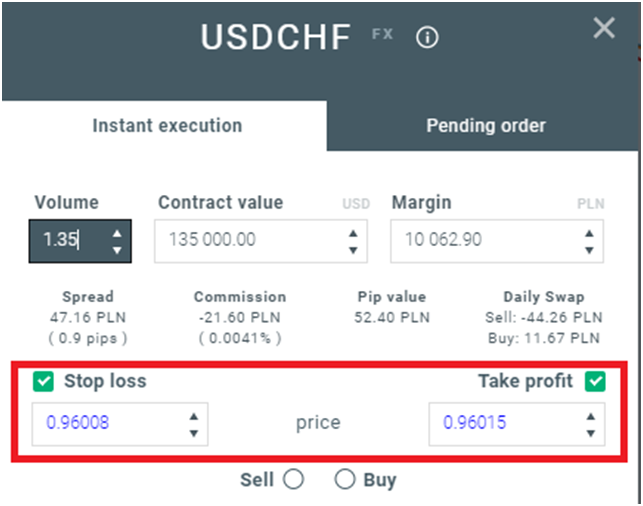This screenshot has height=506, width=643.
Task: Increase Contract value with up arrow
Action: click(353, 233)
